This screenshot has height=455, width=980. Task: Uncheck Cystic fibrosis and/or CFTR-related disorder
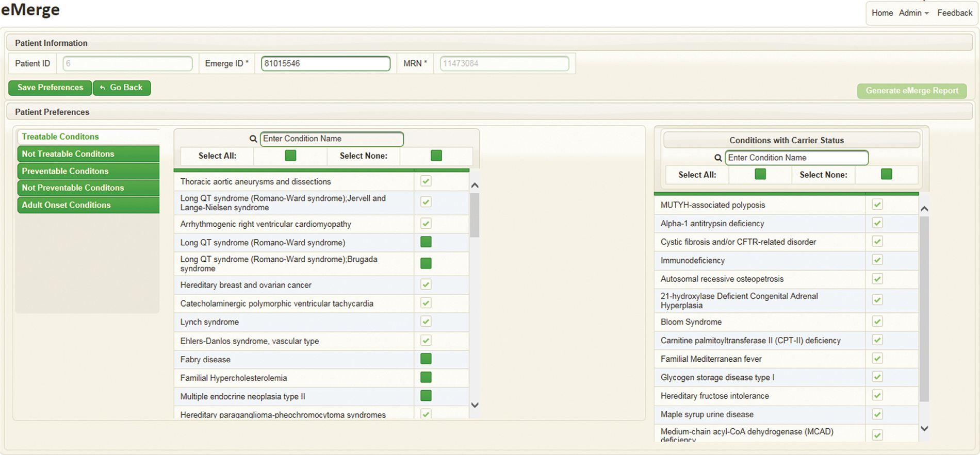pos(877,242)
